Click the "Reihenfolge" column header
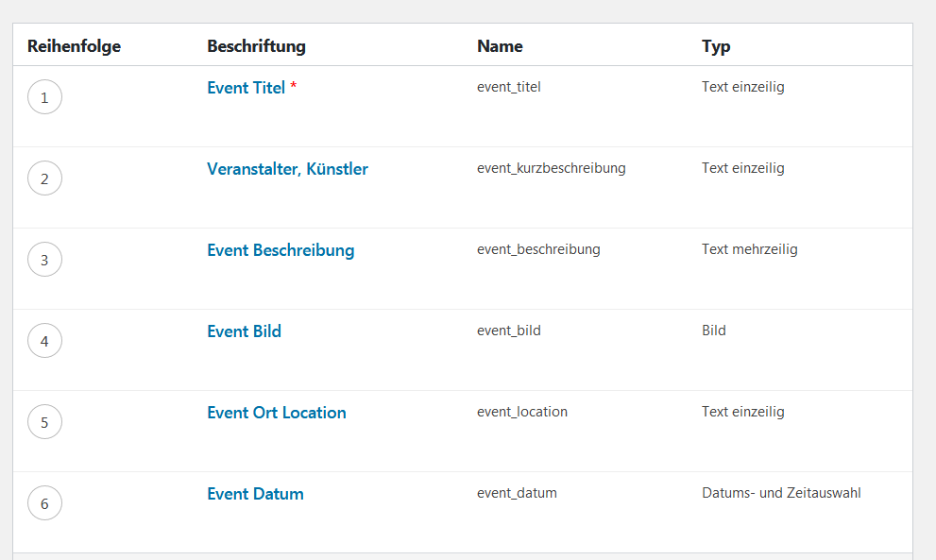The width and height of the screenshot is (936, 560). [x=74, y=45]
